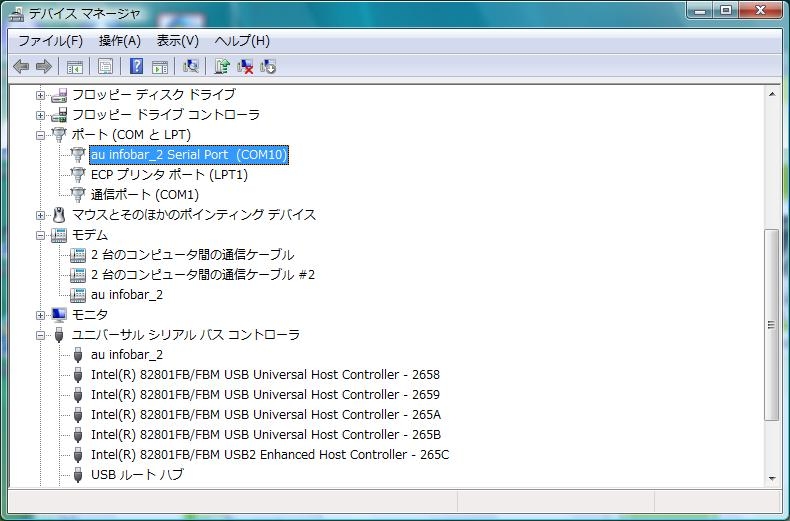The width and height of the screenshot is (790, 521).
Task: Click the モニタ category icon
Action: 59,314
